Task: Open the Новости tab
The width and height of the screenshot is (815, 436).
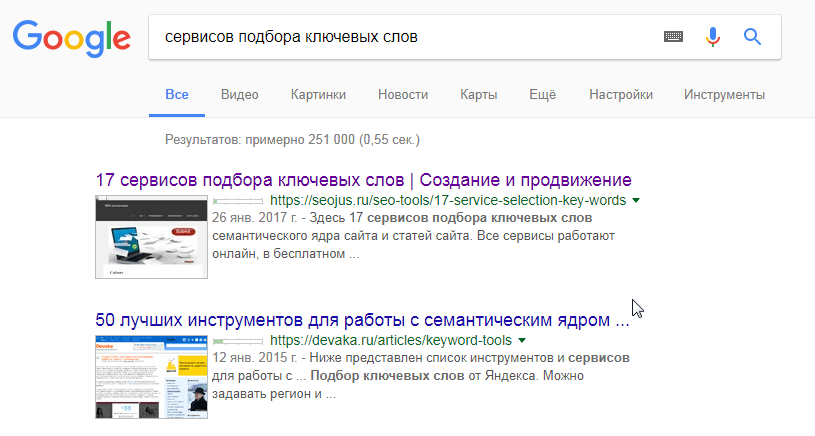Action: point(403,95)
